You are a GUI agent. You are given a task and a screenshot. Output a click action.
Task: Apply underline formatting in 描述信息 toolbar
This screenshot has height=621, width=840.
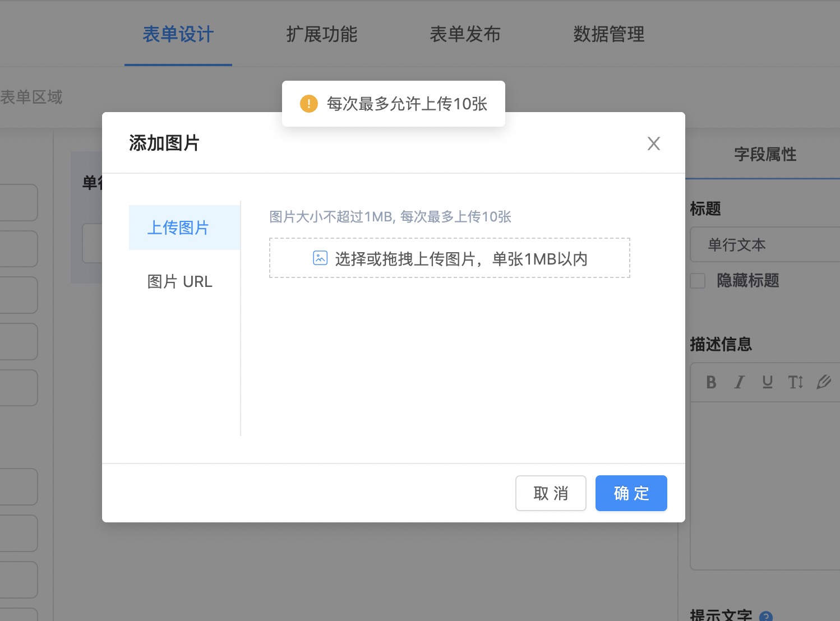(x=767, y=382)
